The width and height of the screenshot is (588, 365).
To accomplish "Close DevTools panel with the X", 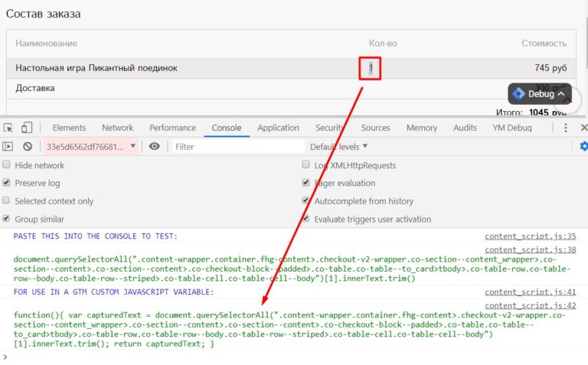I will [x=583, y=128].
